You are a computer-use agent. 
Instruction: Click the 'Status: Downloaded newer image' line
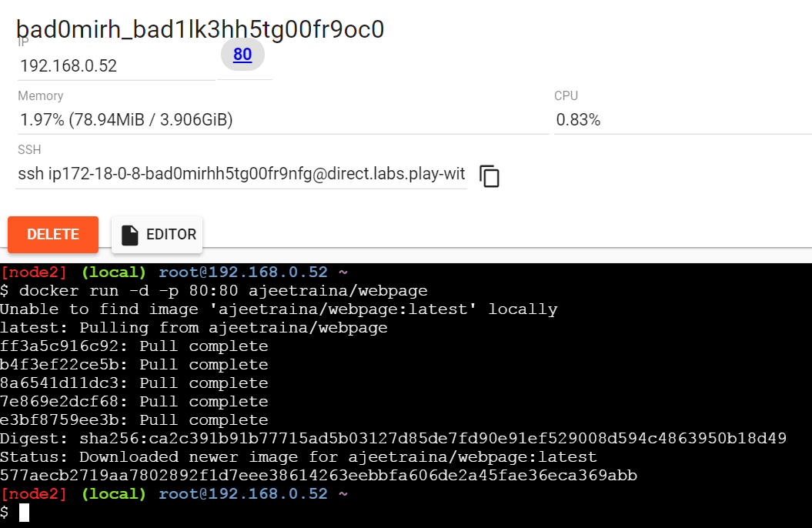coord(299,457)
